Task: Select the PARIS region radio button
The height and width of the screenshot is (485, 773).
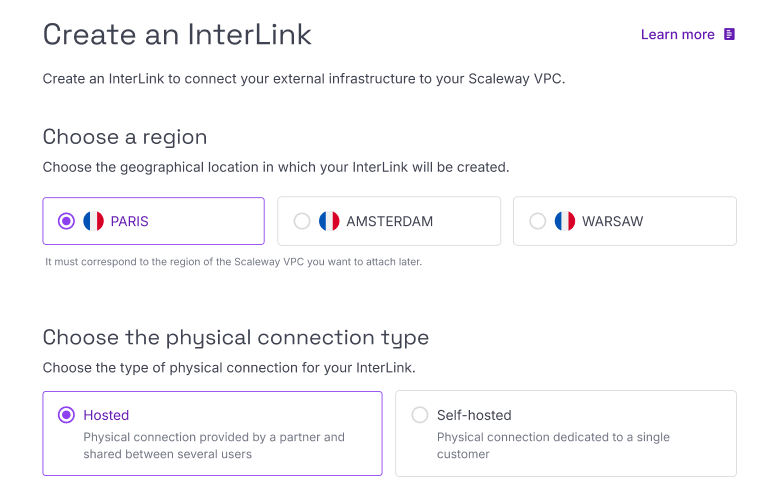Action: tap(67, 221)
